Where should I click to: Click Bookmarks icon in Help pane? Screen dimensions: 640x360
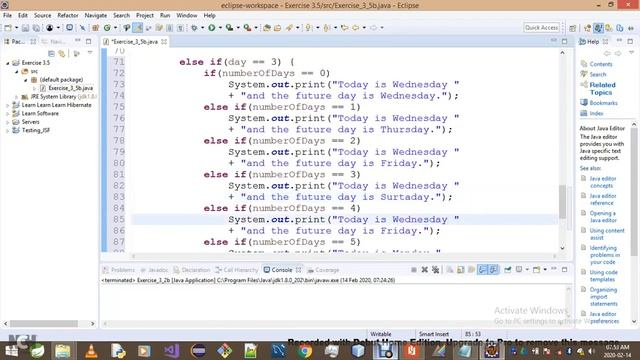point(584,102)
